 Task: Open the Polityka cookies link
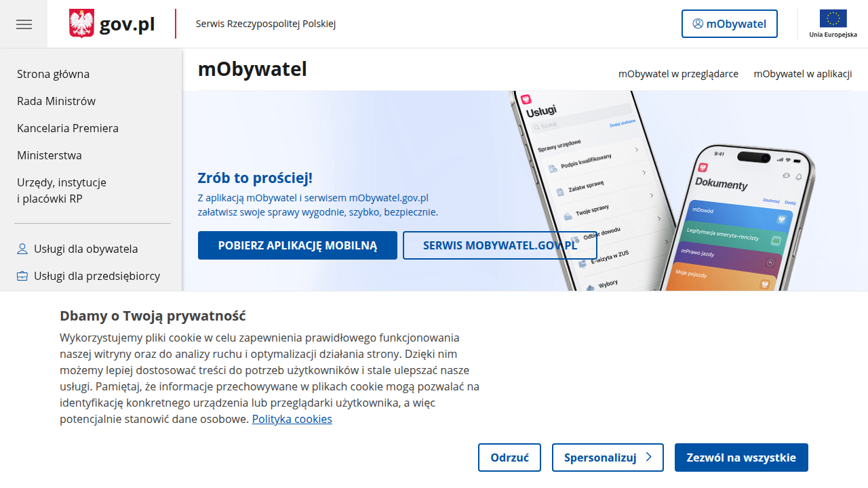292,419
